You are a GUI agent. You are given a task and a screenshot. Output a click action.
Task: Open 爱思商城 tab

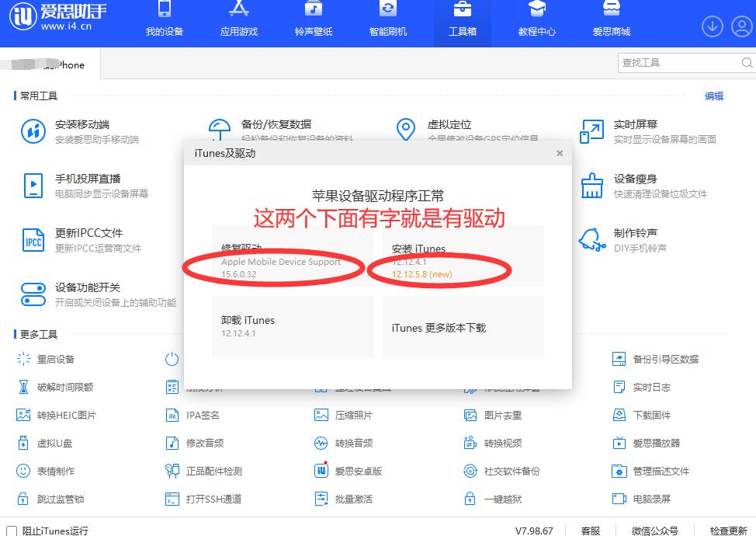point(612,20)
